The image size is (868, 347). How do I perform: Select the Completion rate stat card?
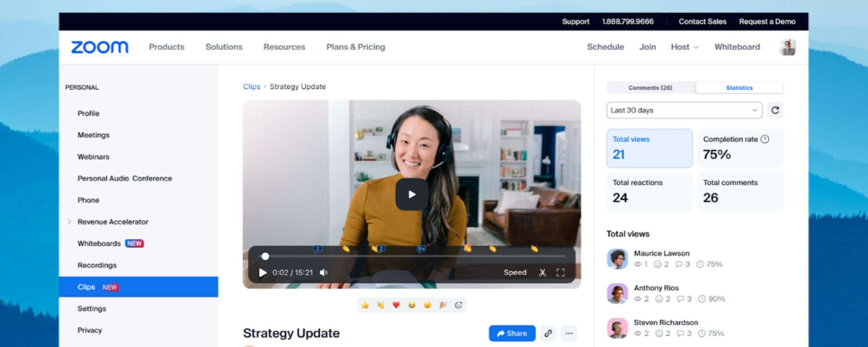coord(740,148)
